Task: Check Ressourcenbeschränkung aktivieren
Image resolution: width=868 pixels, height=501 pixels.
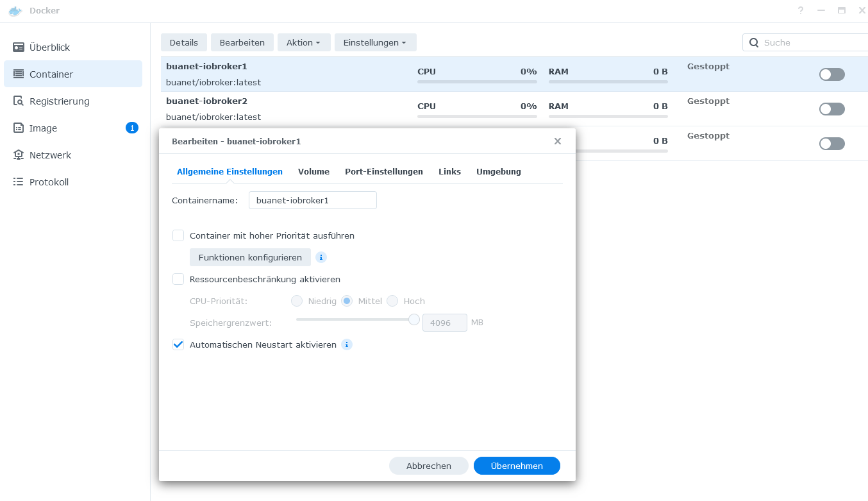Action: tap(178, 279)
